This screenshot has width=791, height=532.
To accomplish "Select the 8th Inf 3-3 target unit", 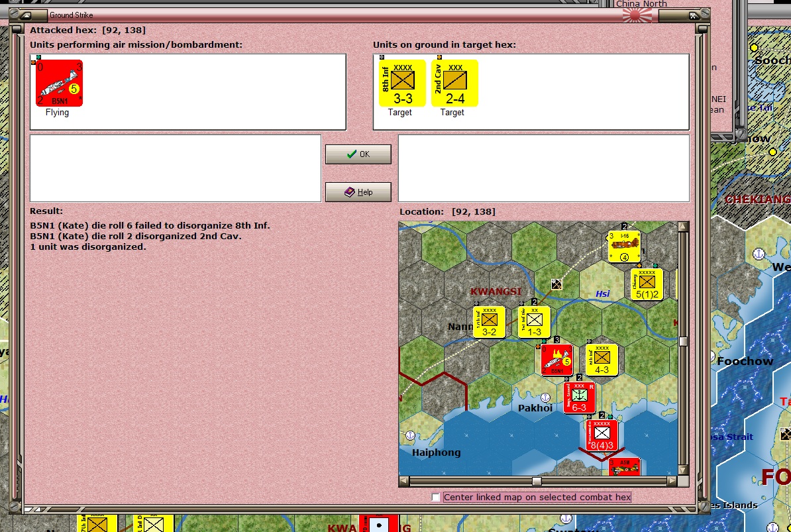I will [x=402, y=83].
